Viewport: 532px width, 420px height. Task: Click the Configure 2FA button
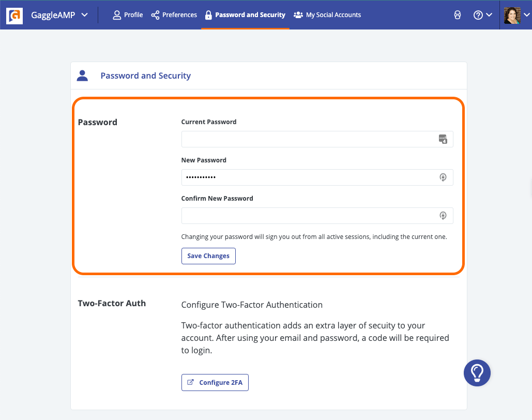point(215,383)
